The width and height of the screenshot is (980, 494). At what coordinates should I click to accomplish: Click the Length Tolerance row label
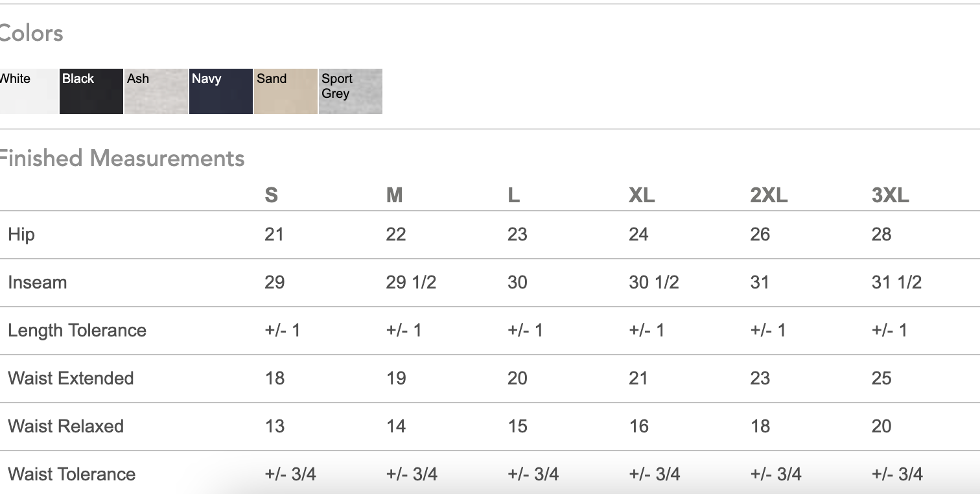tap(77, 331)
